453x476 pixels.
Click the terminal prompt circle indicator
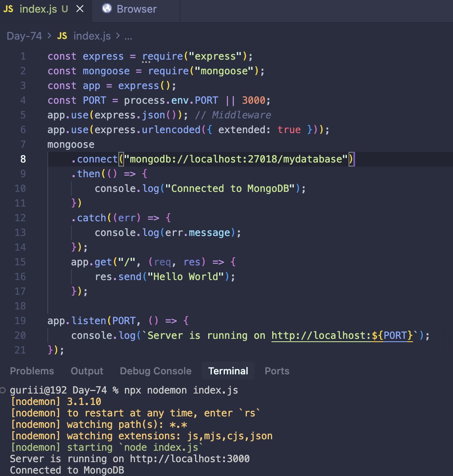(3, 390)
